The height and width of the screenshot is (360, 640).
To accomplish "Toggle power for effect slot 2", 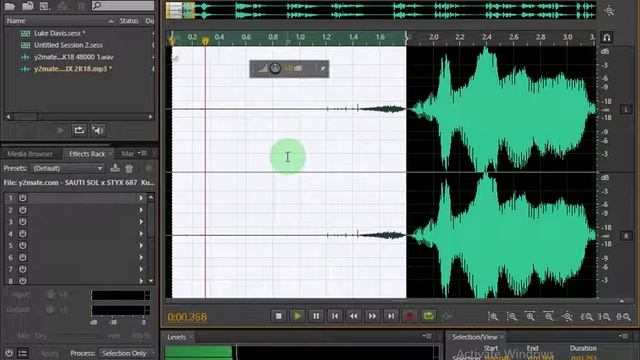I will click(x=23, y=210).
